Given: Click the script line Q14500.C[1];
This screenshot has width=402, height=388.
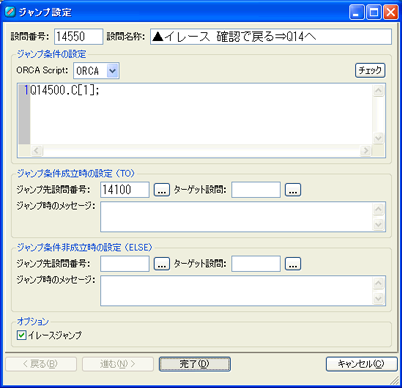Looking at the screenshot, I should point(65,90).
